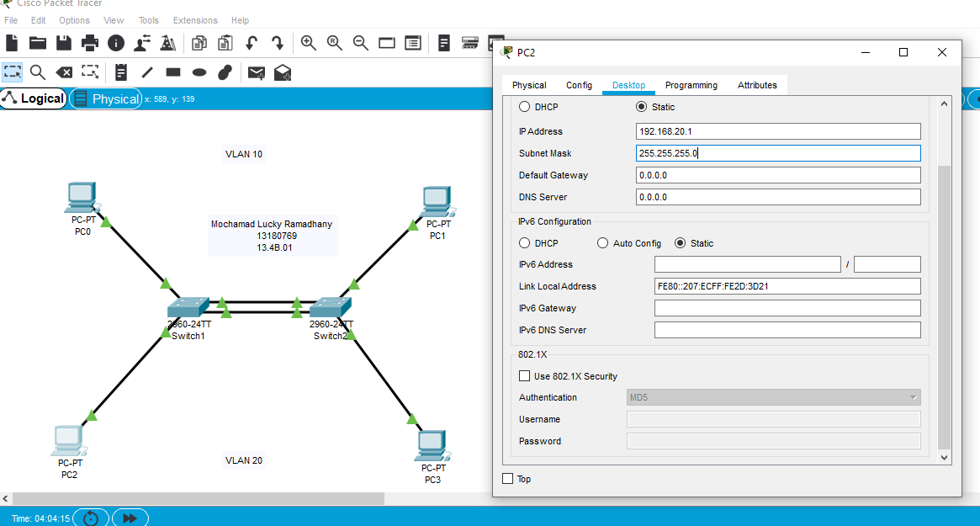Click the IPv6 Gateway field
Image resolution: width=980 pixels, height=526 pixels.
coord(787,308)
